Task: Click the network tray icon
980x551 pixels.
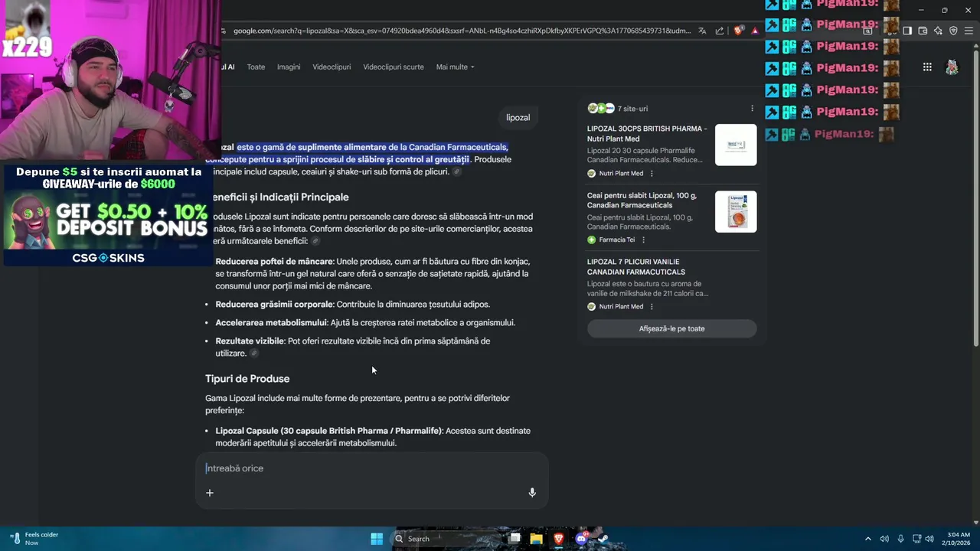Action: [916, 539]
